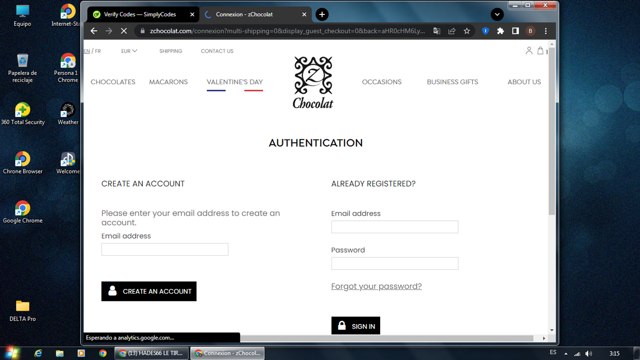Open a new tab with plus button
The width and height of the screenshot is (640, 360).
tap(322, 15)
